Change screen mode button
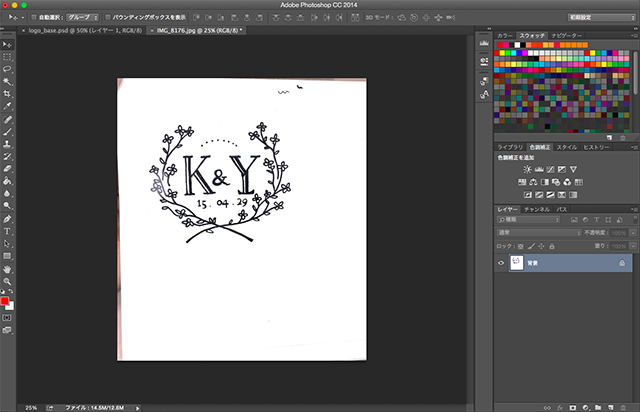 coord(7,330)
